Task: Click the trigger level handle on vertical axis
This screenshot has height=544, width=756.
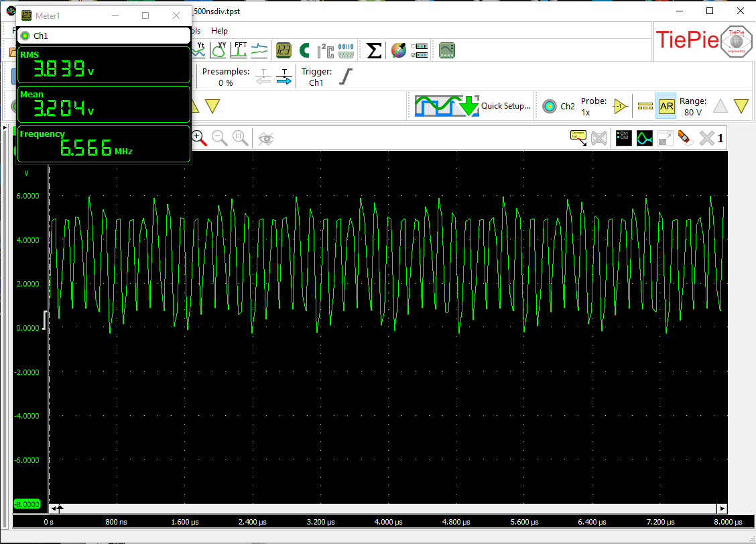Action: [45, 321]
